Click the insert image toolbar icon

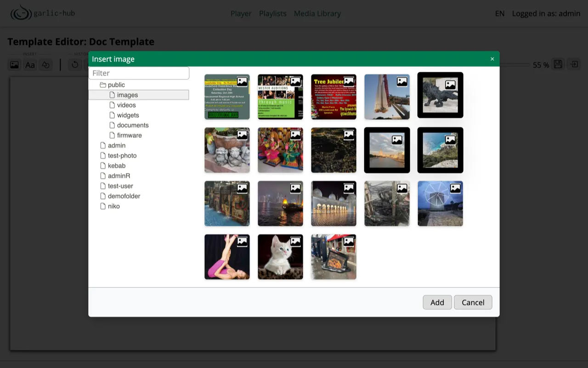tap(15, 65)
